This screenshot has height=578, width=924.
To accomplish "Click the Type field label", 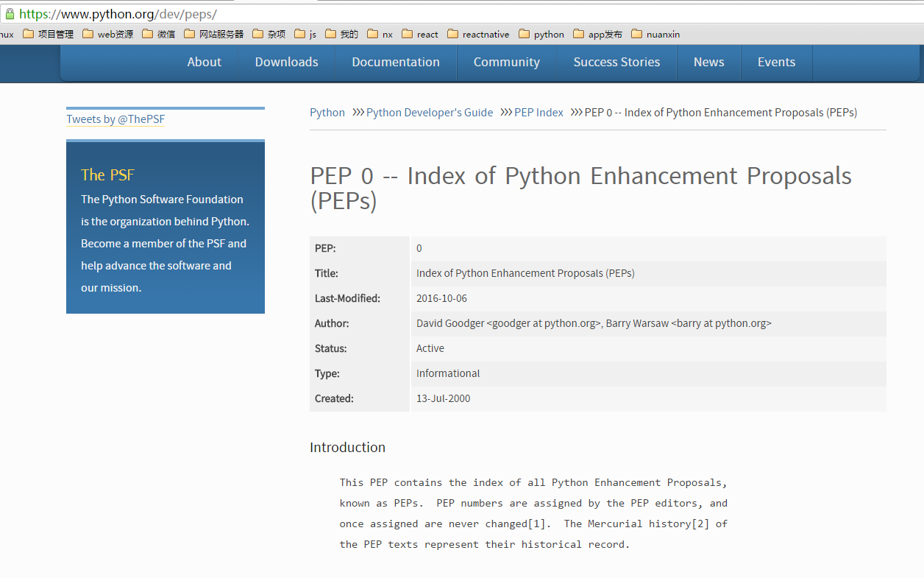I will [327, 373].
